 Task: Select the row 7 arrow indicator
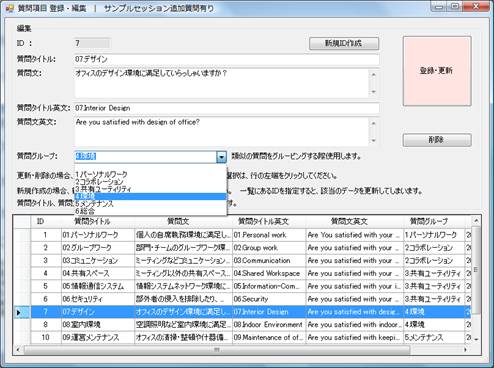pyautogui.click(x=22, y=312)
